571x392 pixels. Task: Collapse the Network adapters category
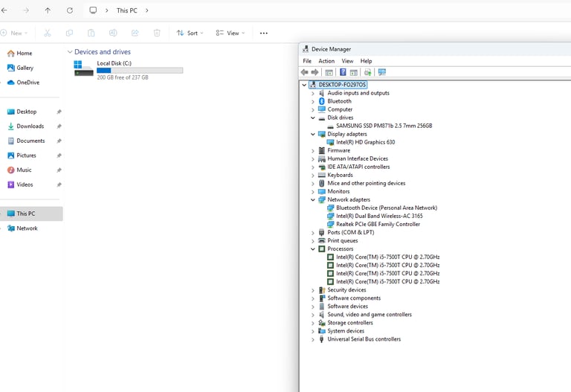click(x=313, y=199)
